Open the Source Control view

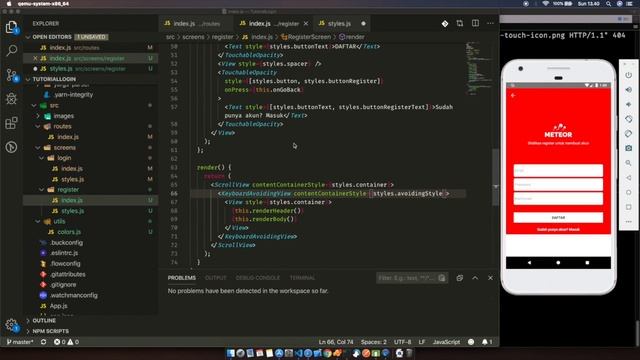click(11, 75)
